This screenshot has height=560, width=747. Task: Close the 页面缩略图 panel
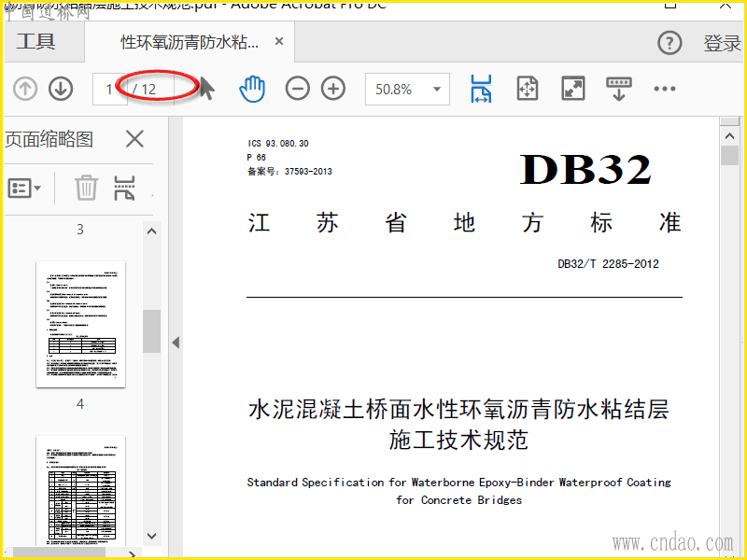pos(134,139)
